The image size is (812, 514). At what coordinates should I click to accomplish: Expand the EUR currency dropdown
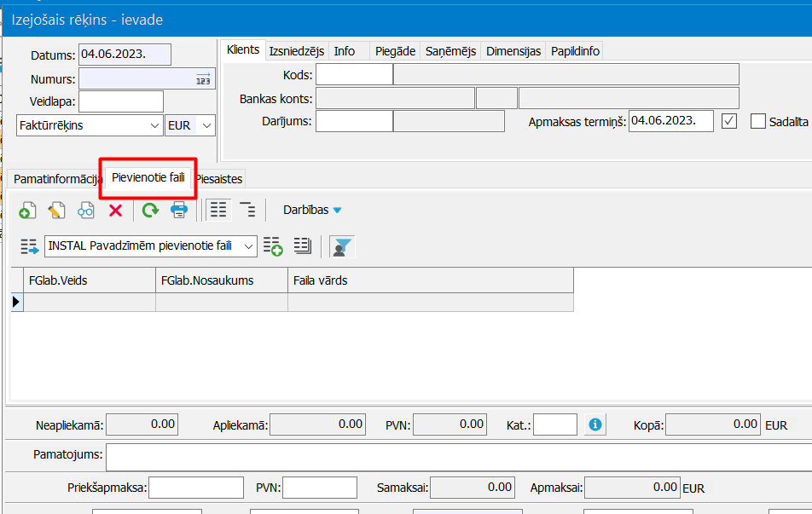point(206,126)
